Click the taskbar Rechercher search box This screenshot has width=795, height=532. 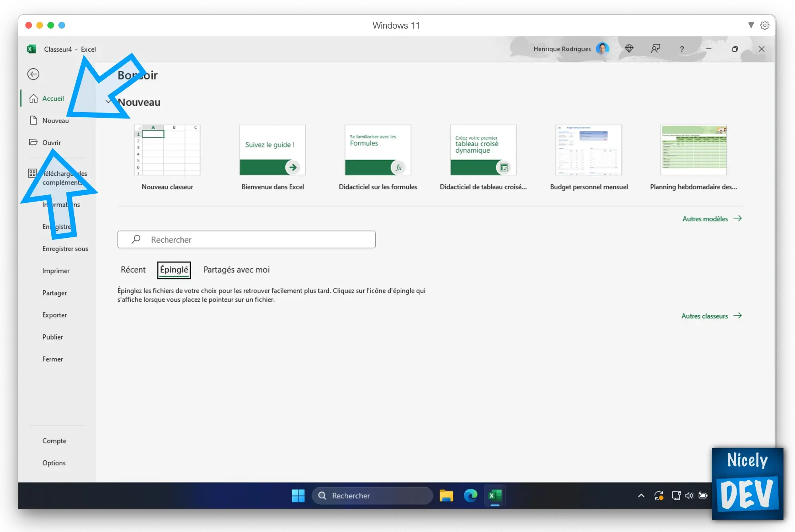pos(372,495)
